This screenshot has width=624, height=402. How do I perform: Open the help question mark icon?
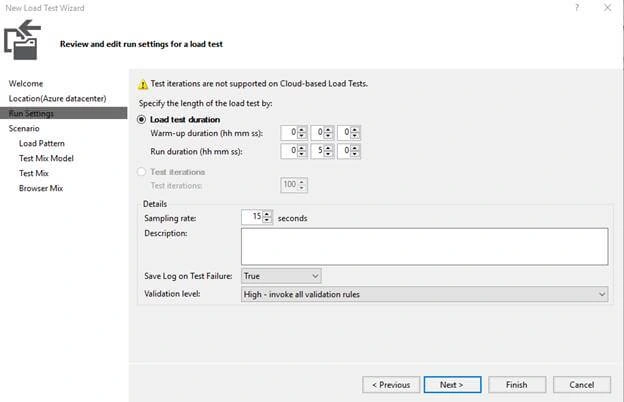point(577,8)
